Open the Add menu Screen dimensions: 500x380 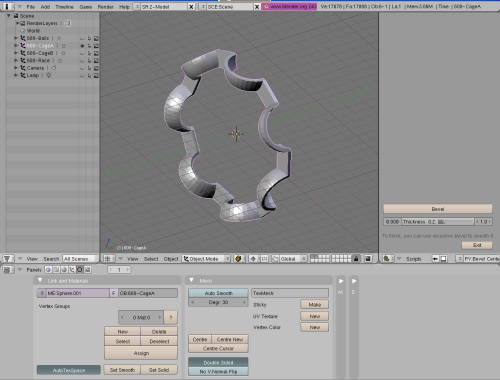[45, 7]
